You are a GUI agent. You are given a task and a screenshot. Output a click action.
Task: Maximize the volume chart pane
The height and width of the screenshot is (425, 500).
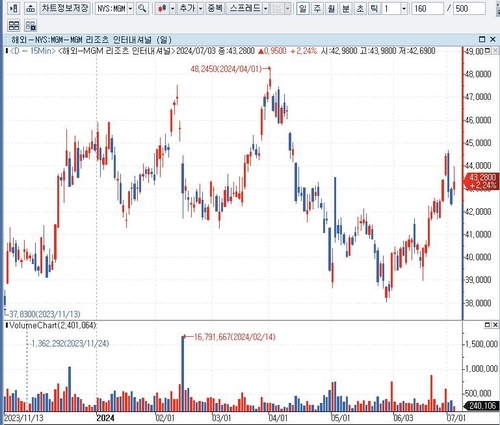[487, 325]
